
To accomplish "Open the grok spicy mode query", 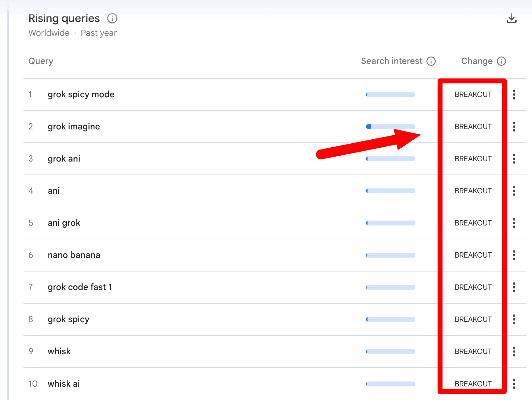I will pyautogui.click(x=81, y=95).
